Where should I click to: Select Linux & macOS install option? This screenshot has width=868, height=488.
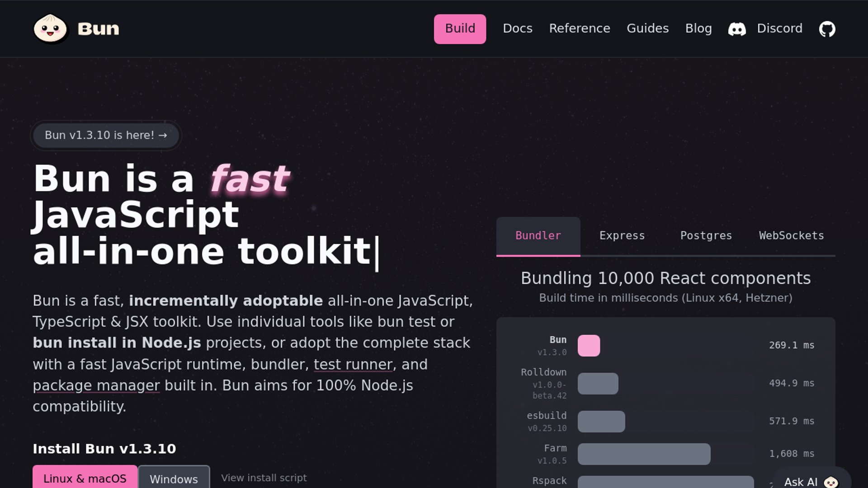(85, 478)
